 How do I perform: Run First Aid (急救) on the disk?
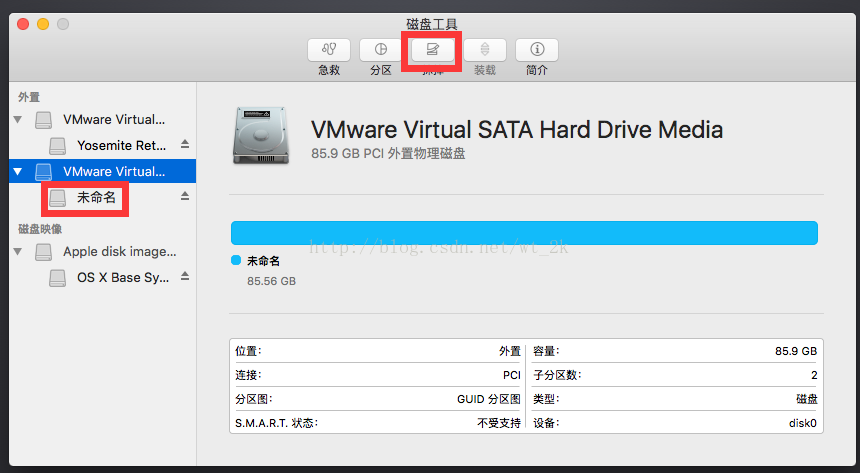coord(329,50)
